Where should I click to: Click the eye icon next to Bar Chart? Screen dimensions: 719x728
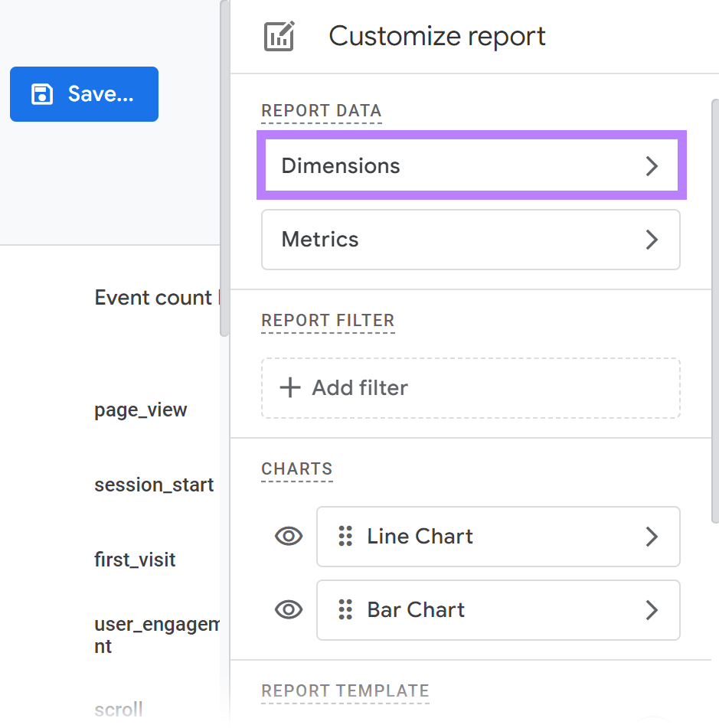pos(288,610)
